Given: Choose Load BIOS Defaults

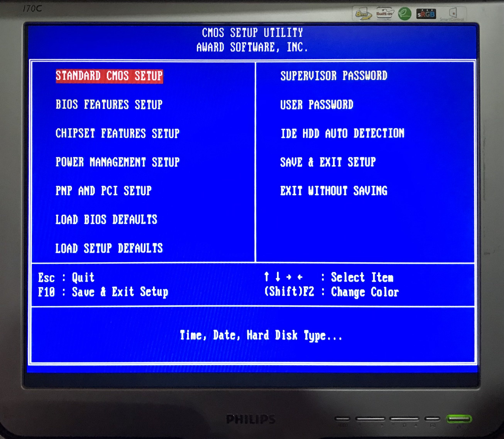Looking at the screenshot, I should [x=106, y=219].
